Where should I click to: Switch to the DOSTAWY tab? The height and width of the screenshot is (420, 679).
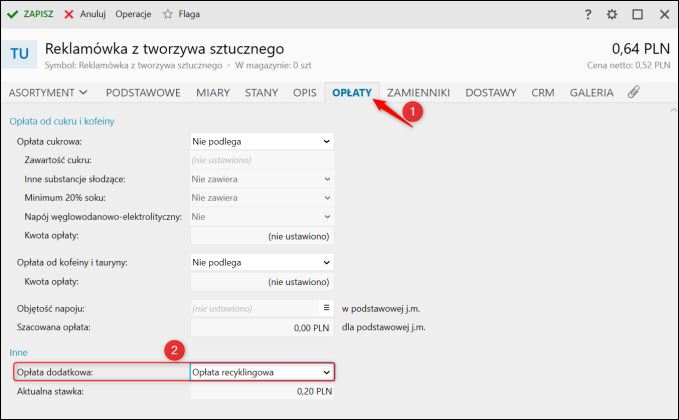[491, 93]
